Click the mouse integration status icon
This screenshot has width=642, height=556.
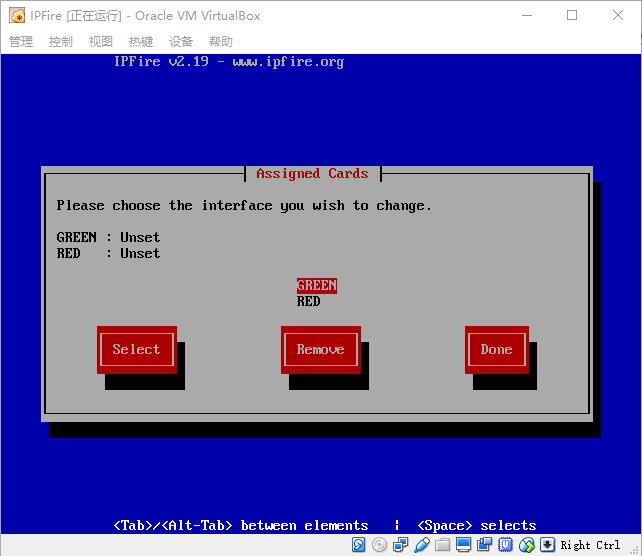tap(527, 545)
